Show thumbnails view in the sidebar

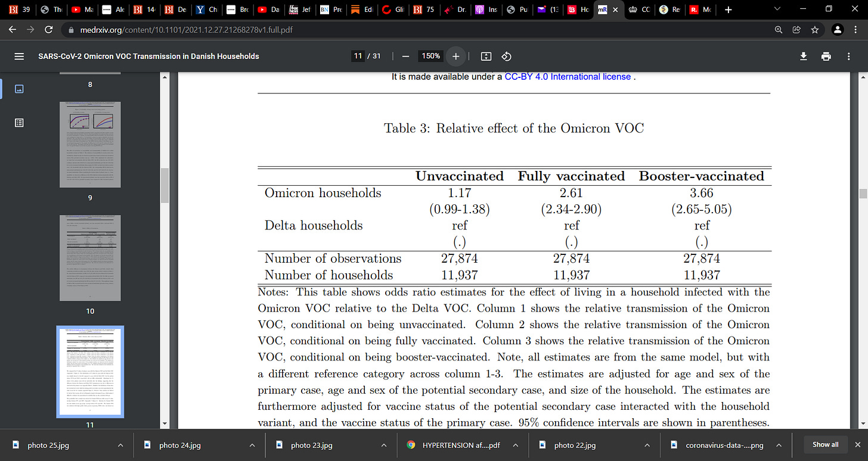(x=19, y=89)
